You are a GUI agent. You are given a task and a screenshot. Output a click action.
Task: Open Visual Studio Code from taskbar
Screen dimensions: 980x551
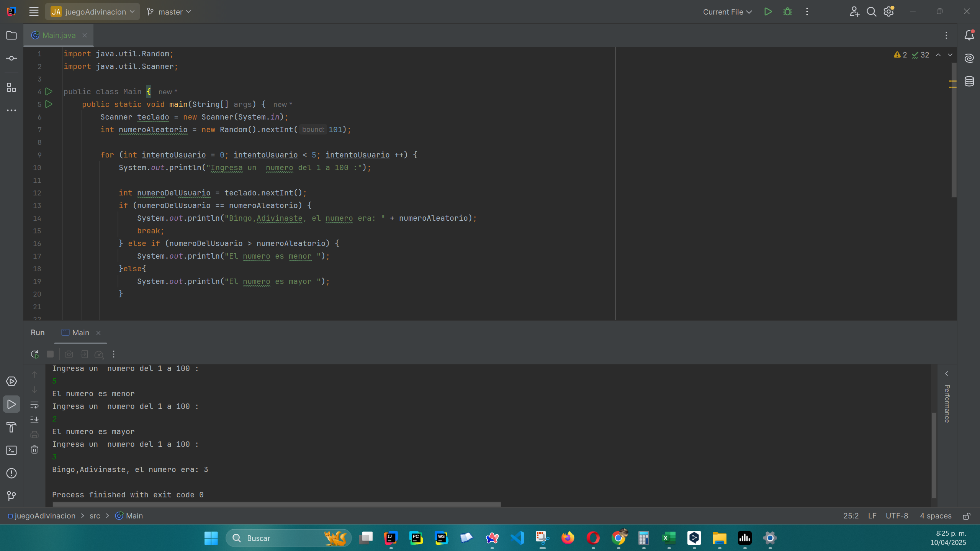pos(517,538)
